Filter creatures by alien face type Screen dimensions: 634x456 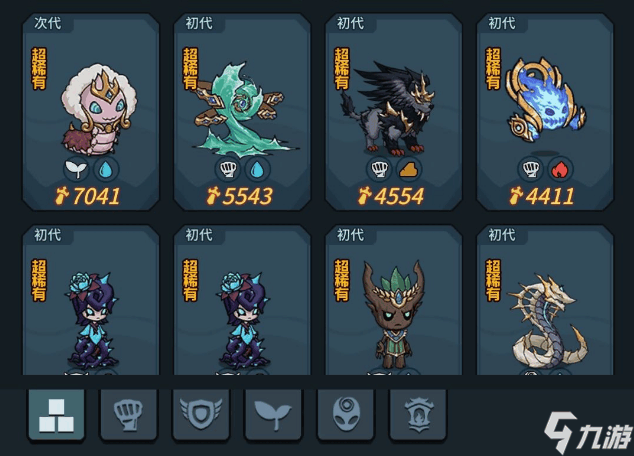[x=345, y=415]
